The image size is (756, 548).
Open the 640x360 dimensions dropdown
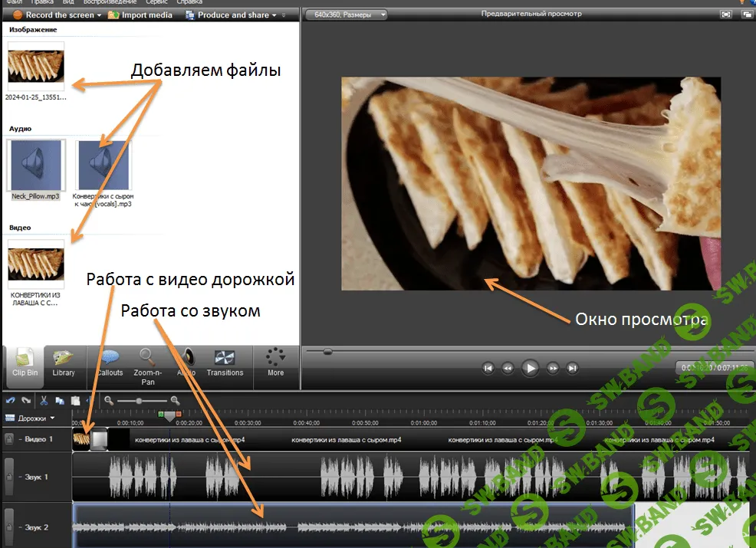(343, 14)
